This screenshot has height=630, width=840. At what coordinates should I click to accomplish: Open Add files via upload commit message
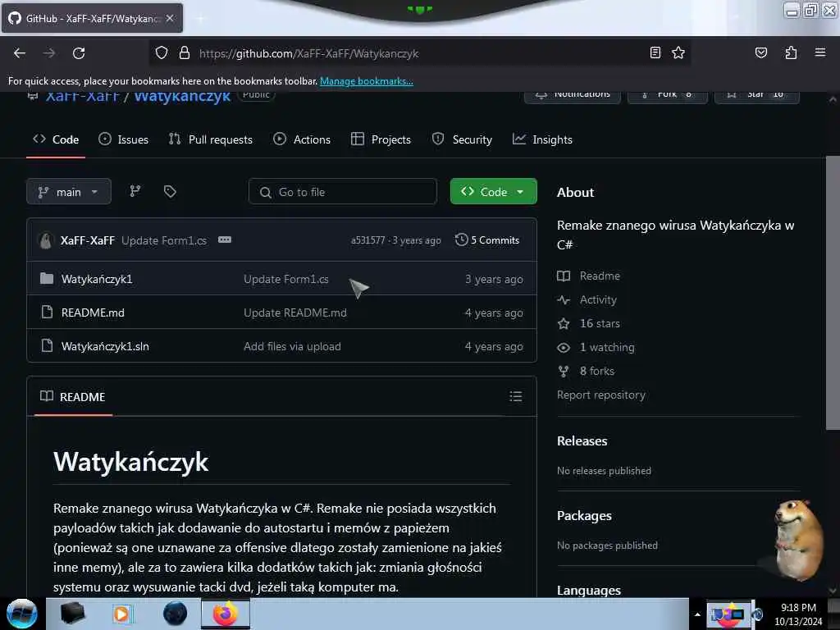[292, 347]
